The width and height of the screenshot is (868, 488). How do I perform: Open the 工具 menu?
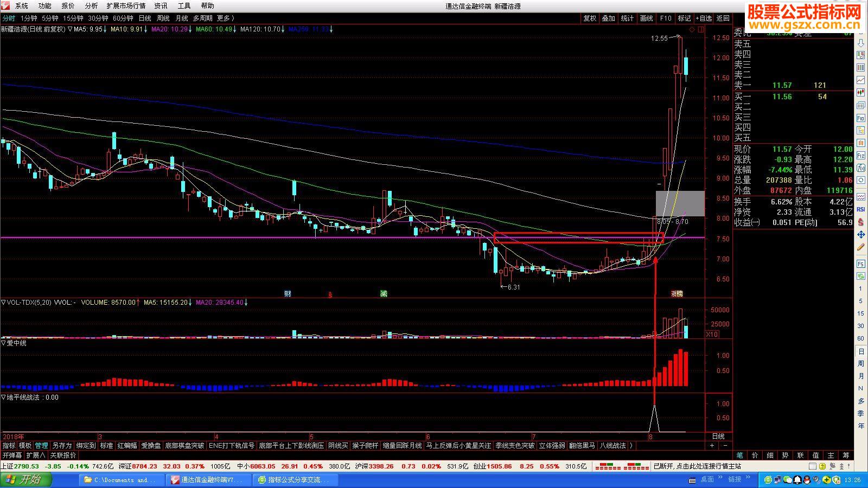(x=184, y=6)
